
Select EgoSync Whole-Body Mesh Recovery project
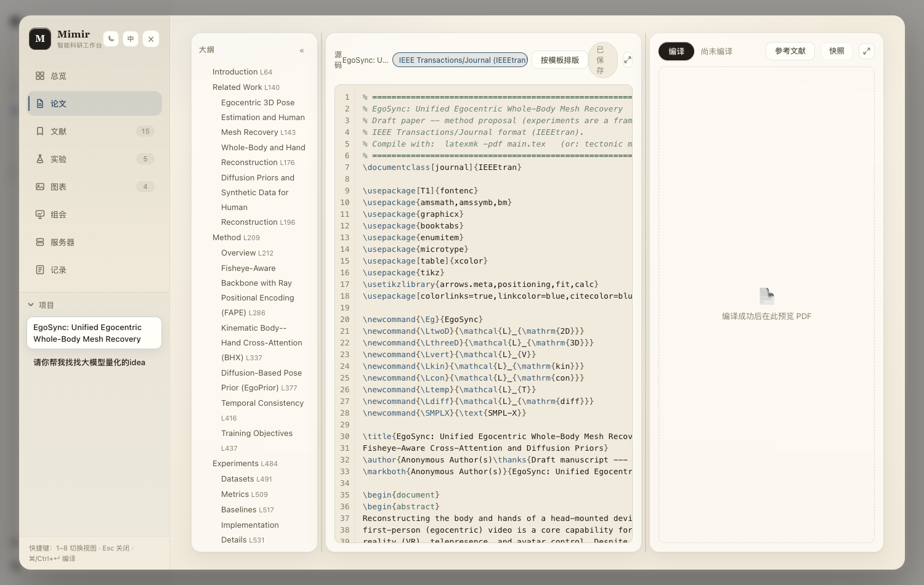pos(94,333)
